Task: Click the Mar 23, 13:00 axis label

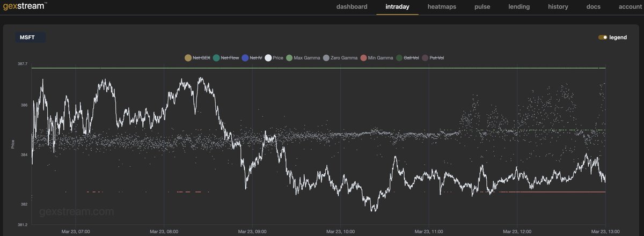Action: pos(605,232)
